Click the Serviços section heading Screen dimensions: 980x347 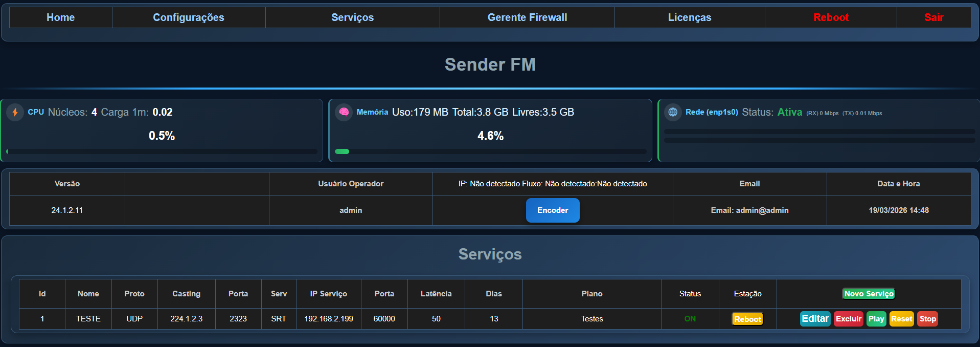(490, 254)
